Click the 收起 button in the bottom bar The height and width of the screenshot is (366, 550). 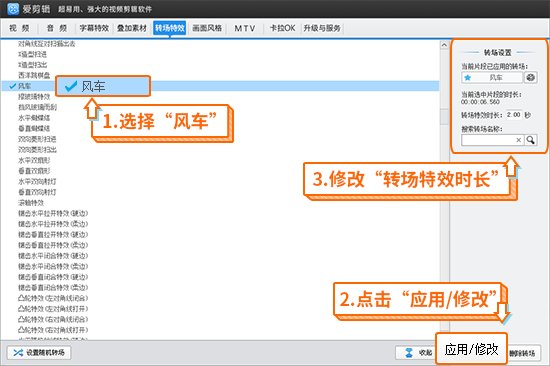coord(416,353)
